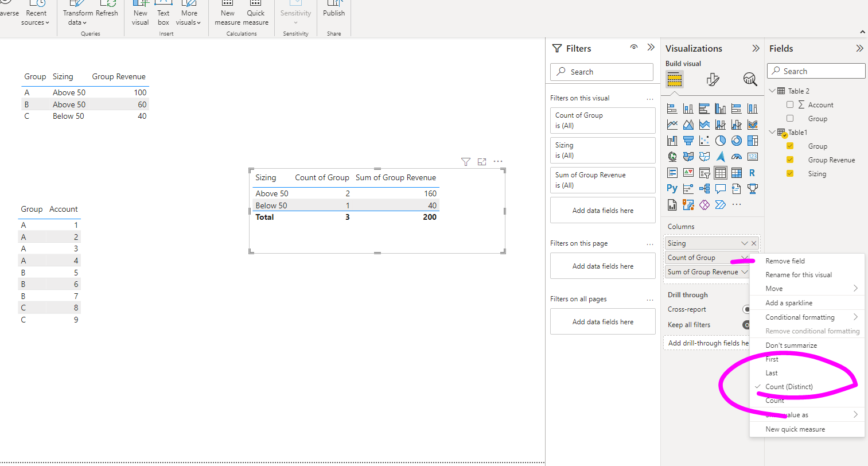The width and height of the screenshot is (868, 466).
Task: Click the Refresh button in Queries
Action: click(x=107, y=10)
